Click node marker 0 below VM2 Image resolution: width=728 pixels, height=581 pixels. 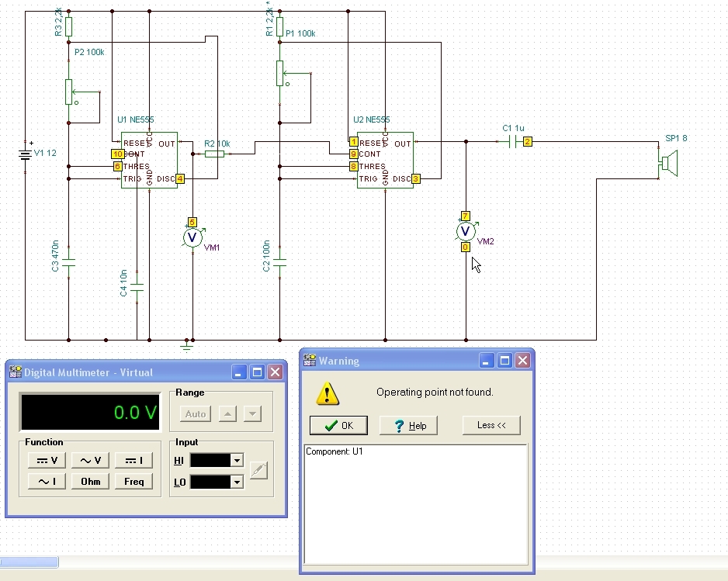pos(465,247)
